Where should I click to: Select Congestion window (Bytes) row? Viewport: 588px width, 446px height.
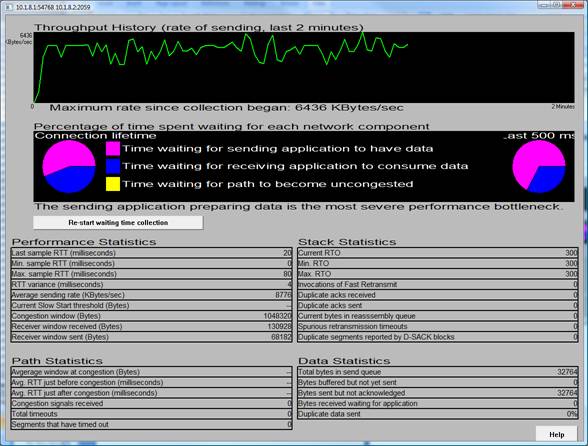tap(152, 316)
